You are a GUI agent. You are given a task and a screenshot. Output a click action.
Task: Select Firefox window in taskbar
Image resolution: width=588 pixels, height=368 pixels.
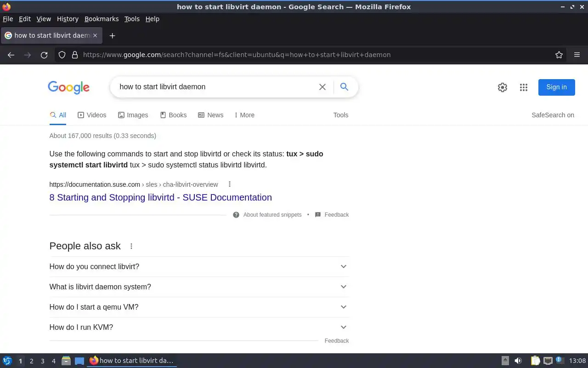[x=132, y=361]
